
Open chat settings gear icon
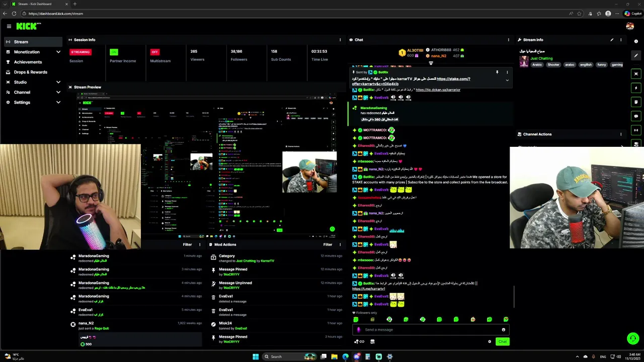coord(490,342)
